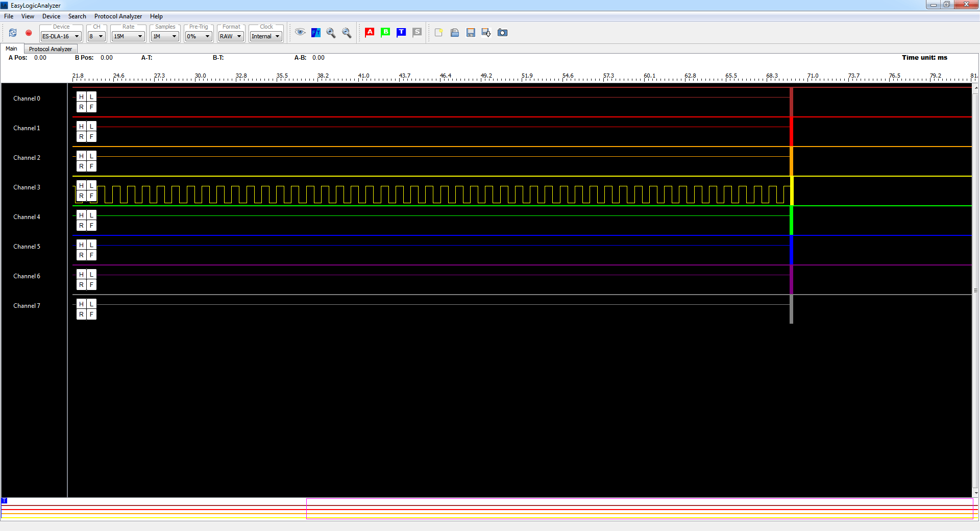Click the refresh device icon
980x531 pixels.
click(13, 33)
